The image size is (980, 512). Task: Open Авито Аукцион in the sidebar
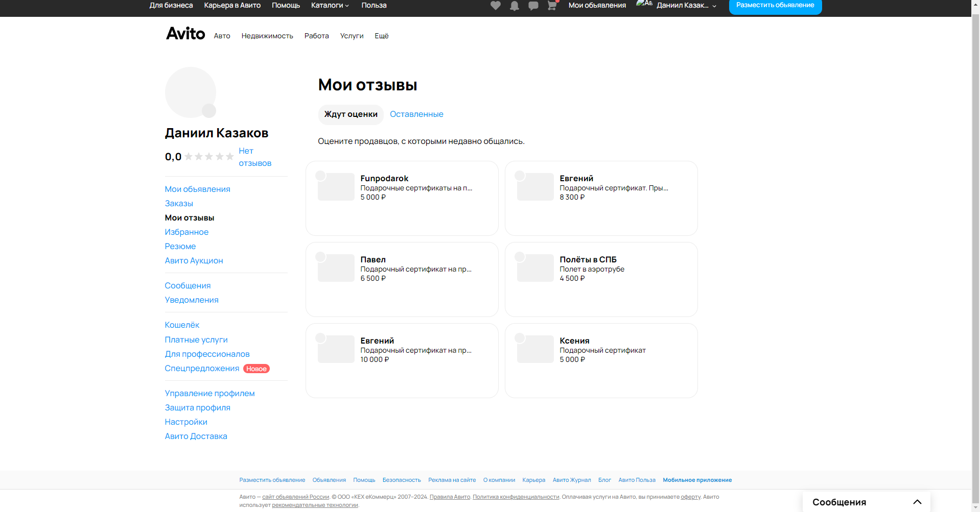[194, 261]
